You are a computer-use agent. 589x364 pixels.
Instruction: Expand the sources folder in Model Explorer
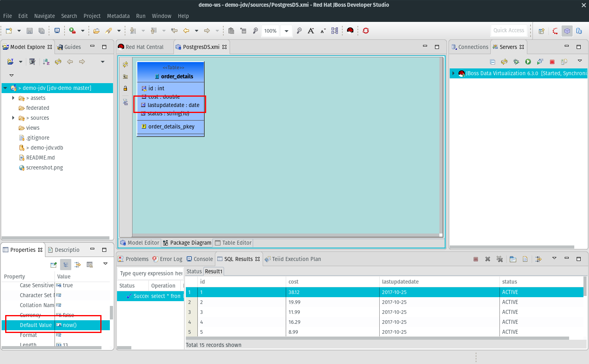[13, 118]
